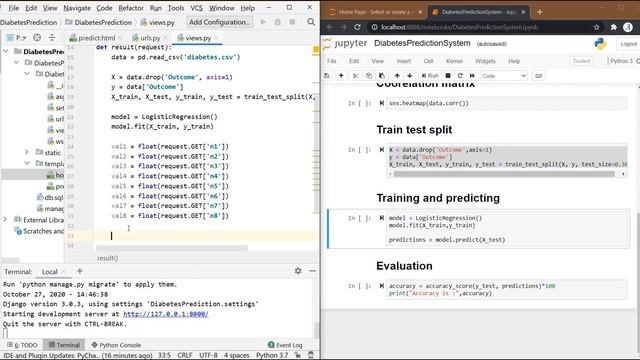Copy selected cells in Jupyter toolbar
Screen dimensions: 640x360
(369, 76)
